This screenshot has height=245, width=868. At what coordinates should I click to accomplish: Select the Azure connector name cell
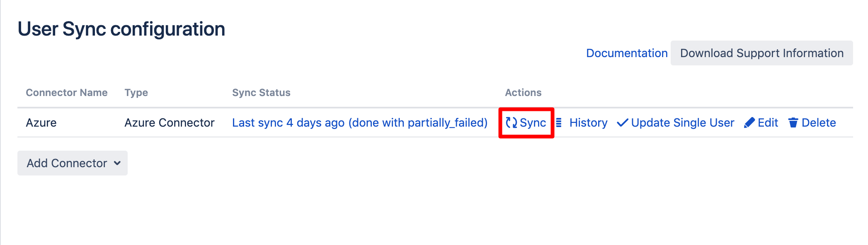pos(41,122)
